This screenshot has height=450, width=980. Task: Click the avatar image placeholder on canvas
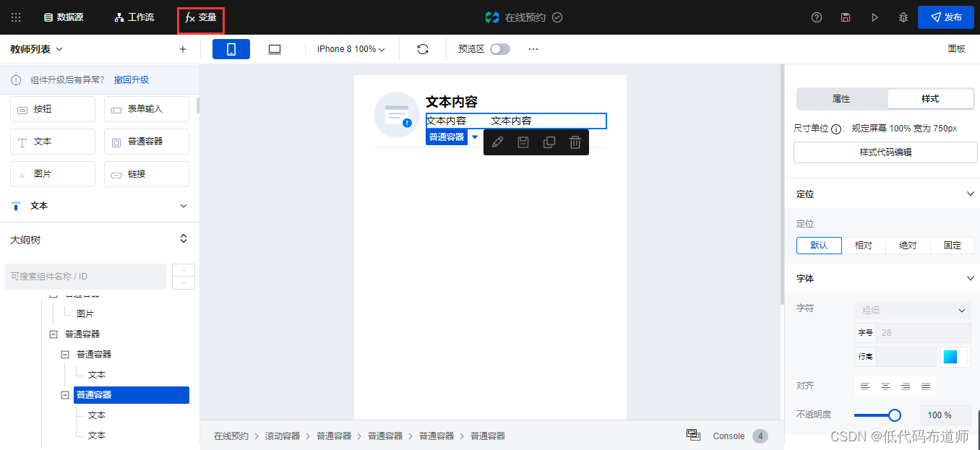(396, 115)
